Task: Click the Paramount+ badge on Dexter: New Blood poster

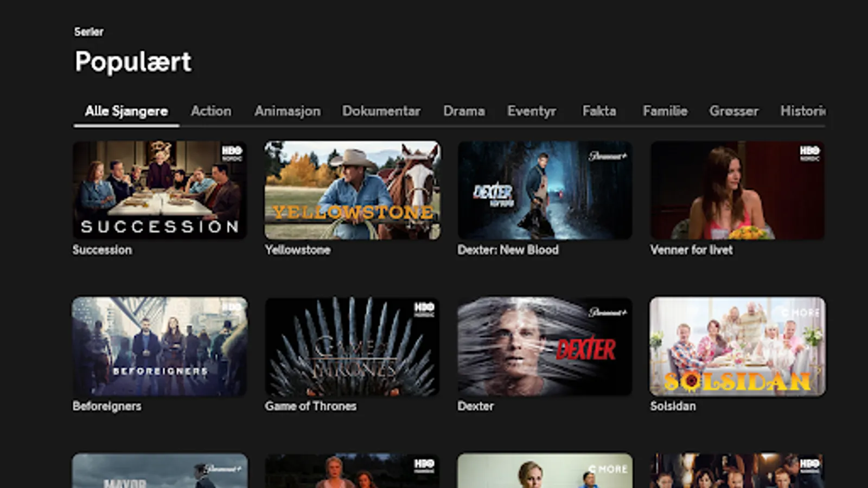Action: pos(608,156)
